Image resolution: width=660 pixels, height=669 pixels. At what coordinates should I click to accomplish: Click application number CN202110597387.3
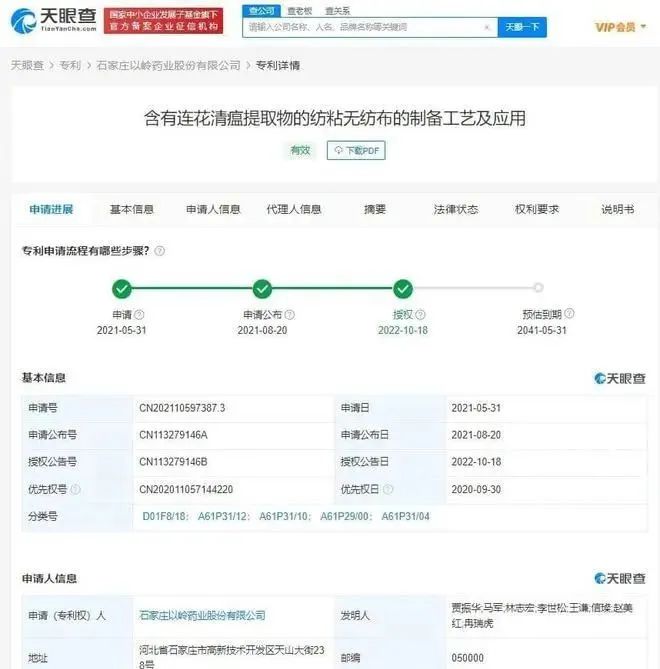pos(182,408)
